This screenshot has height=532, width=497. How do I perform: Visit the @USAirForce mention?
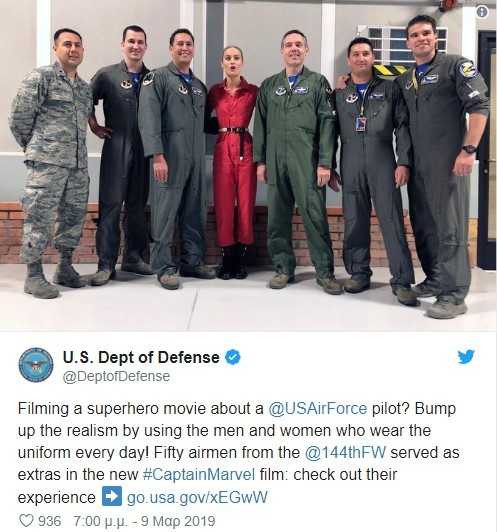[318, 408]
